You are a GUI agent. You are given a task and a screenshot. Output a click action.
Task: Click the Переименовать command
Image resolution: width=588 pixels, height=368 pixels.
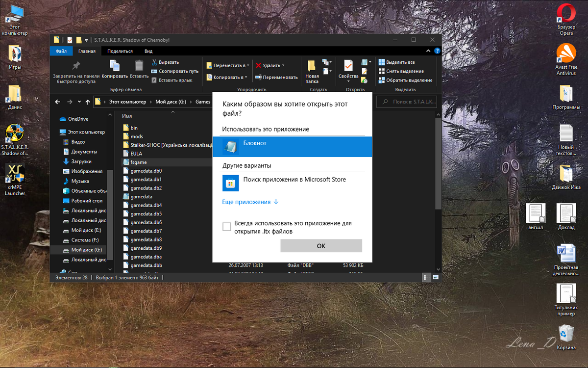pos(276,77)
